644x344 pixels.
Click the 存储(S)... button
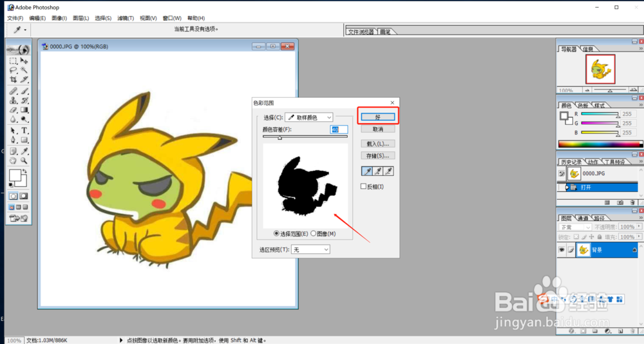(x=378, y=156)
